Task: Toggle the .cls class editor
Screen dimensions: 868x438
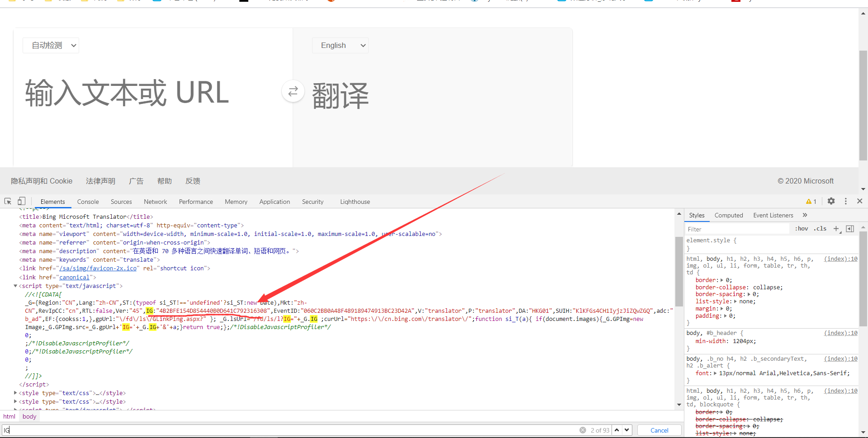Action: pyautogui.click(x=820, y=229)
